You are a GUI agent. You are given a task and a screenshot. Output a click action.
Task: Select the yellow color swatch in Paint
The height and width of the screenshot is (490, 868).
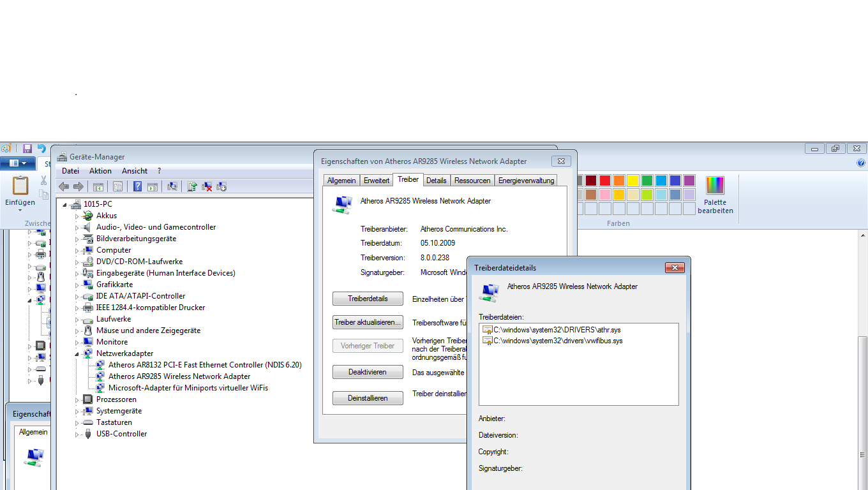click(x=633, y=181)
